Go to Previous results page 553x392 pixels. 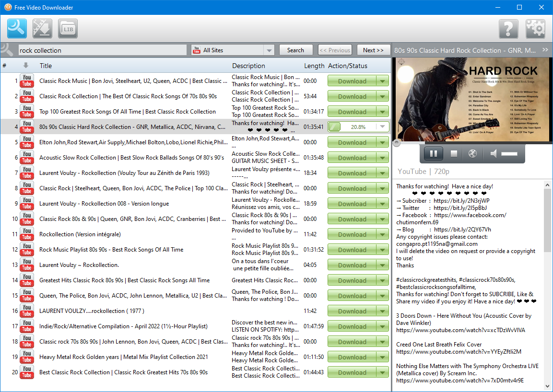335,50
